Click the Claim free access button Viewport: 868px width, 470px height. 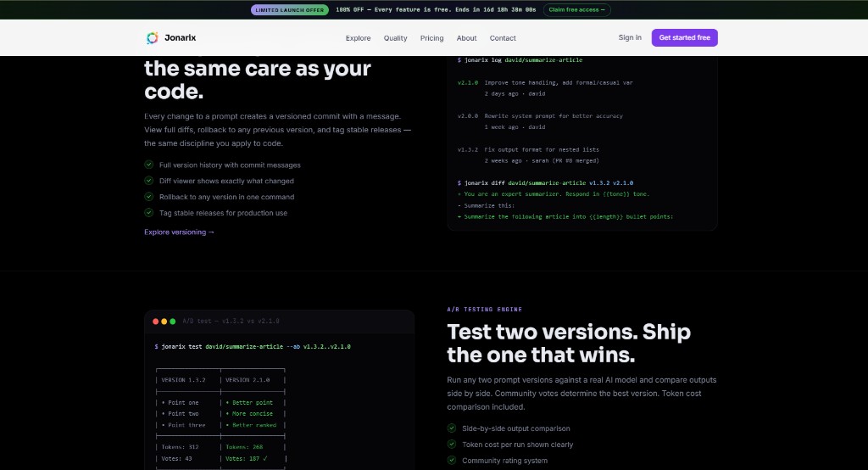click(576, 10)
